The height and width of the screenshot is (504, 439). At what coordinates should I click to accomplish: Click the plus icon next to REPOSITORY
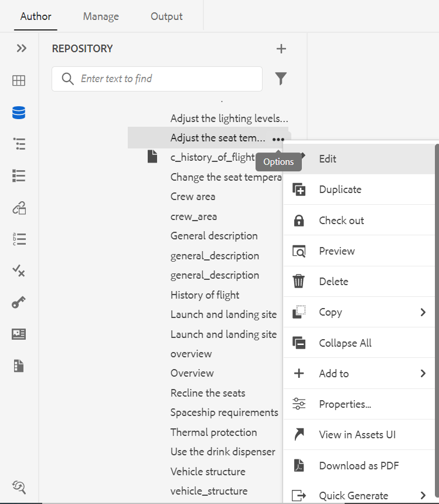[x=281, y=49]
